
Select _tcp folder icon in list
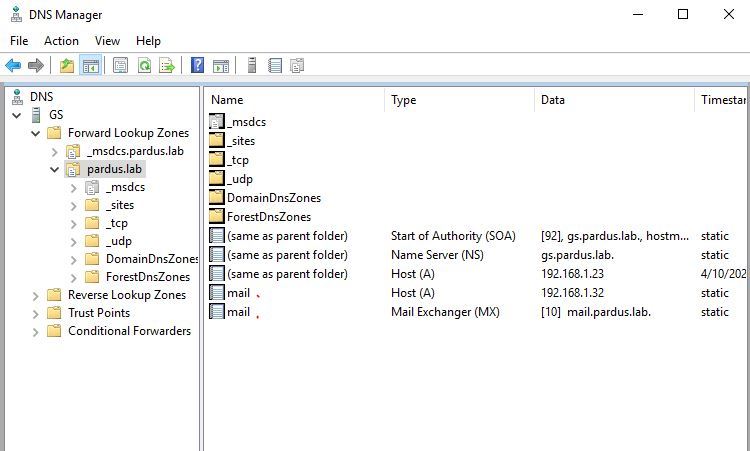pyautogui.click(x=217, y=160)
